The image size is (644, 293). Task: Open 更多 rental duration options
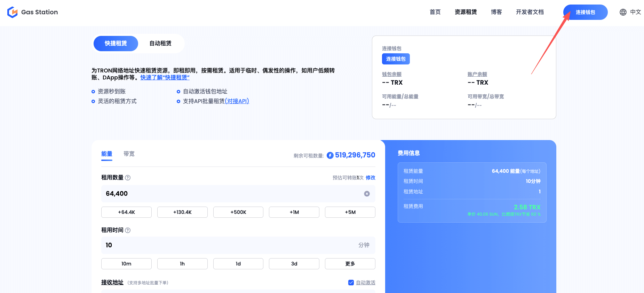click(x=350, y=264)
